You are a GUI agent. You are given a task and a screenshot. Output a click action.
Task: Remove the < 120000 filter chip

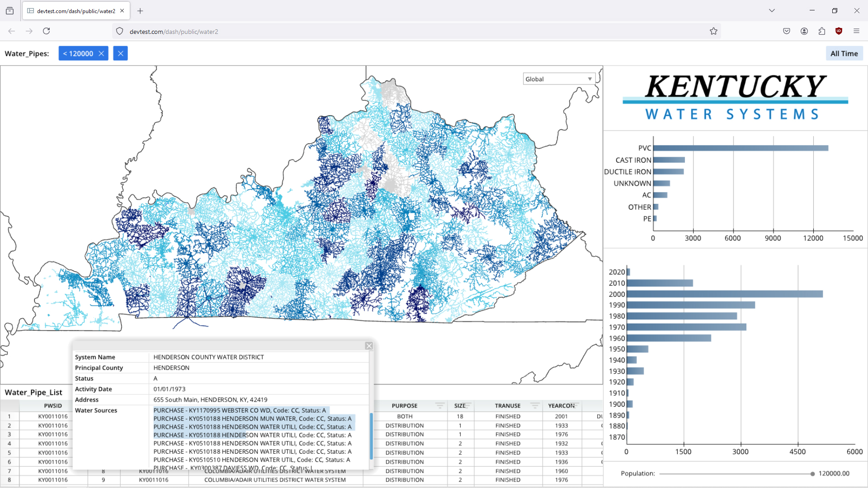click(101, 53)
